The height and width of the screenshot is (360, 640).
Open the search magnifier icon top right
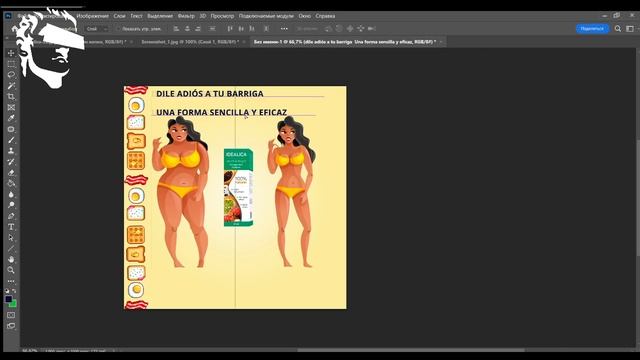pyautogui.click(x=618, y=29)
